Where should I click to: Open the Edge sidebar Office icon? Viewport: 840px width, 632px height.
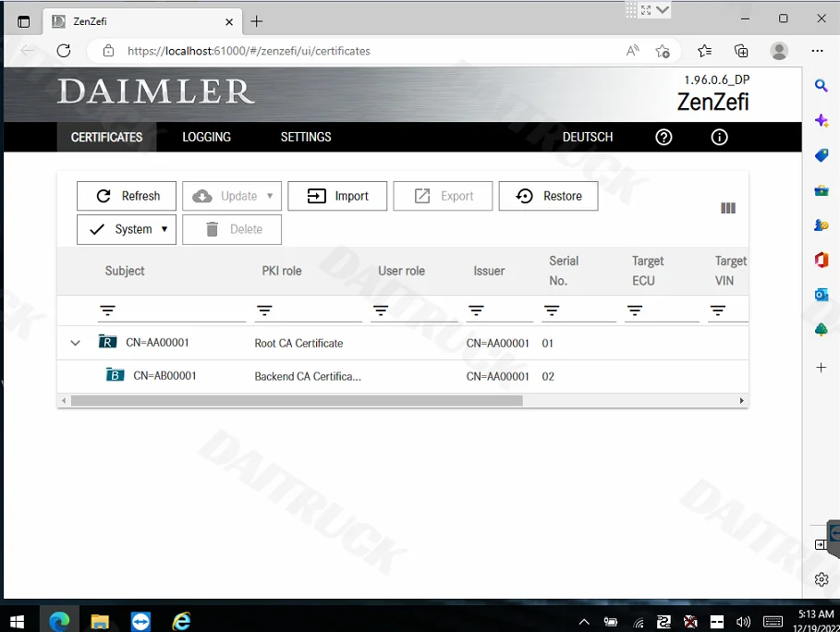822,261
